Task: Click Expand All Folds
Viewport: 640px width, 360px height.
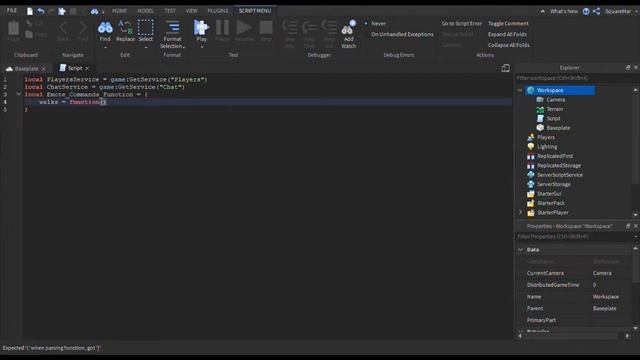Action: (x=507, y=34)
